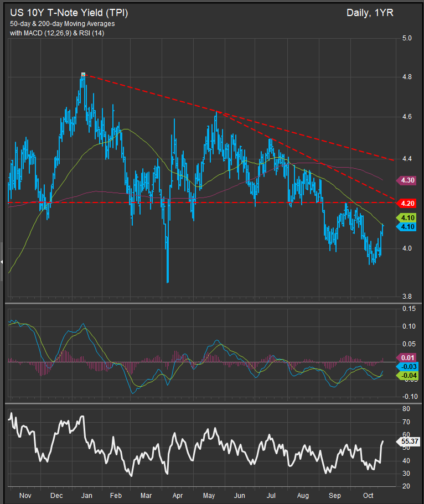Click the 5.0 value on yield axis
Image resolution: width=424 pixels, height=504 pixels.
pos(407,38)
